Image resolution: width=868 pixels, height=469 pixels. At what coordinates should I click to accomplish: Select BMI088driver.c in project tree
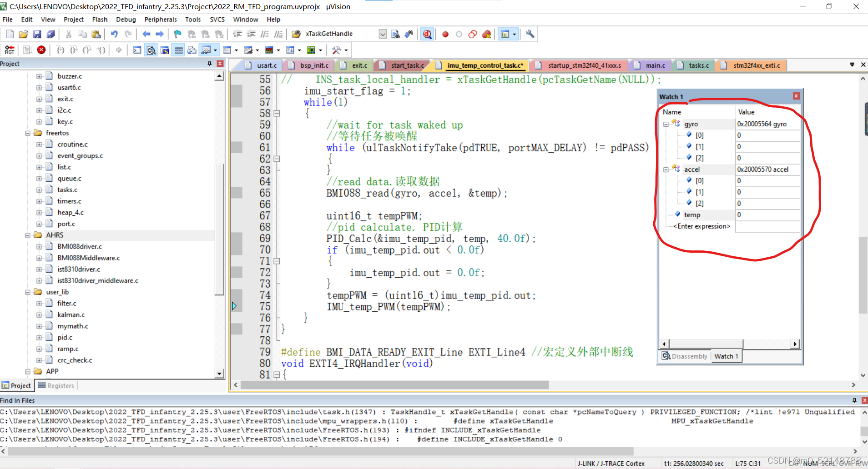pyautogui.click(x=80, y=247)
